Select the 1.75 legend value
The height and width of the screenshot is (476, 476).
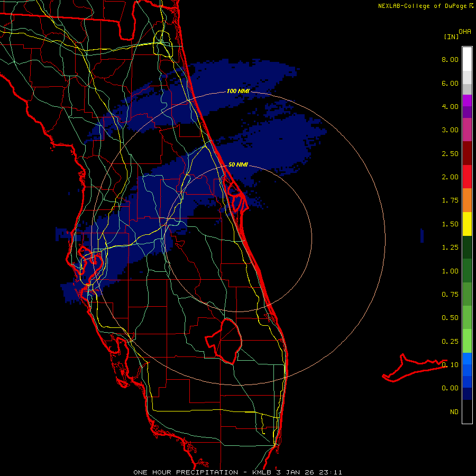point(450,200)
